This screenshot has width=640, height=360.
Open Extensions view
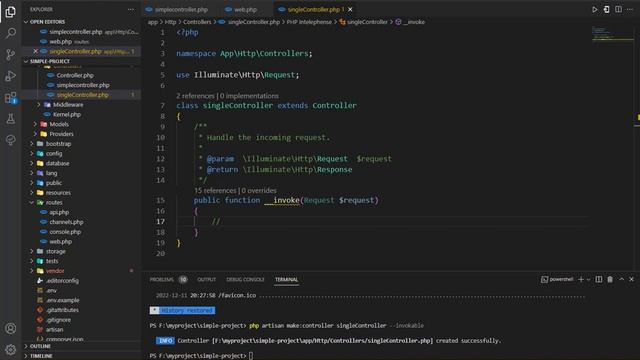click(11, 98)
